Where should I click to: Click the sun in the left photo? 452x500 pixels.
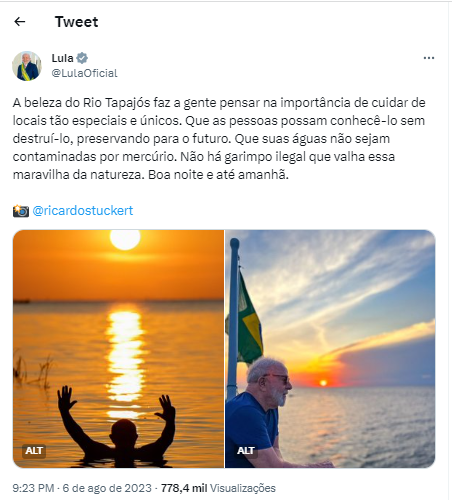(x=125, y=239)
